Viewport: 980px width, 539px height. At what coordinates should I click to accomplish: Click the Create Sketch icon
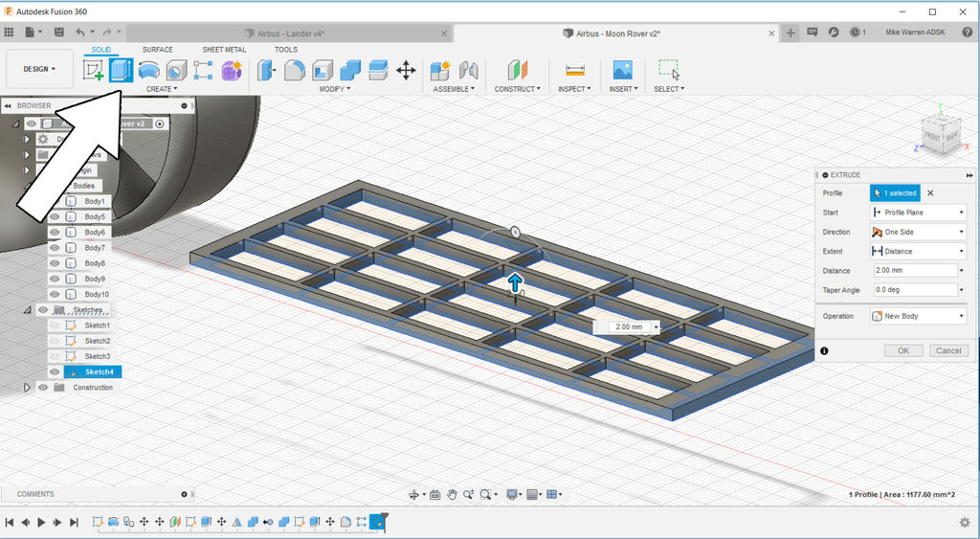tap(94, 71)
